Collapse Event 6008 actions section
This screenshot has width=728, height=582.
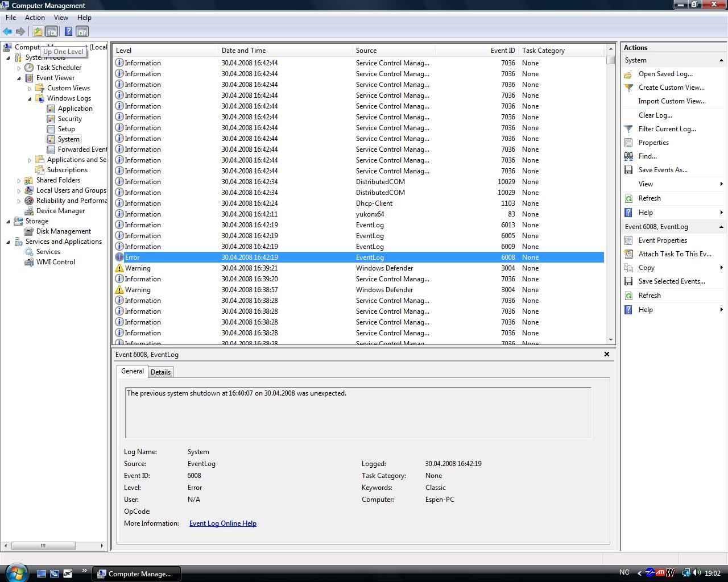tap(721, 227)
